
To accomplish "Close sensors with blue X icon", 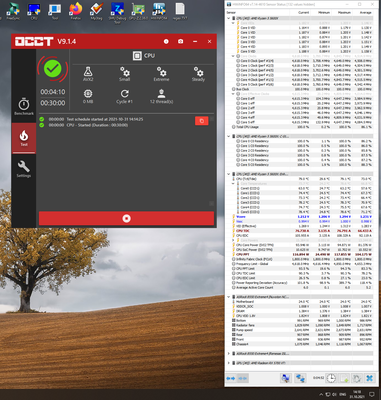I will pos(369,378).
